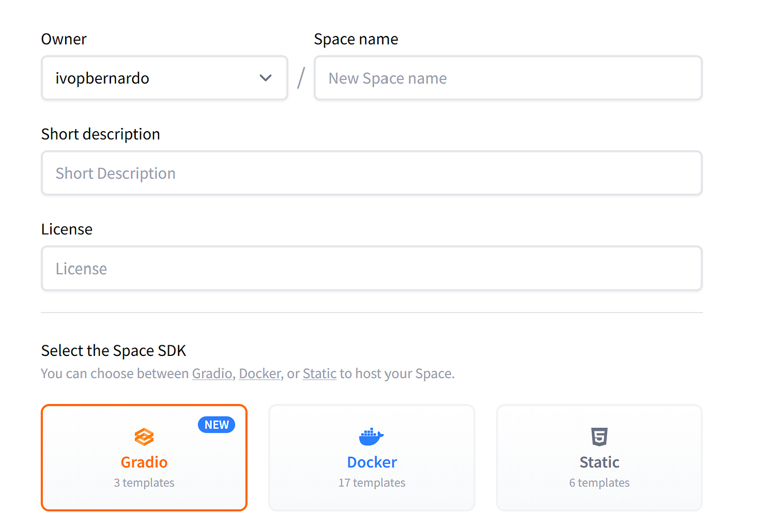Viewport: 770px width, 532px height.
Task: Open the License selection field
Action: [x=372, y=268]
